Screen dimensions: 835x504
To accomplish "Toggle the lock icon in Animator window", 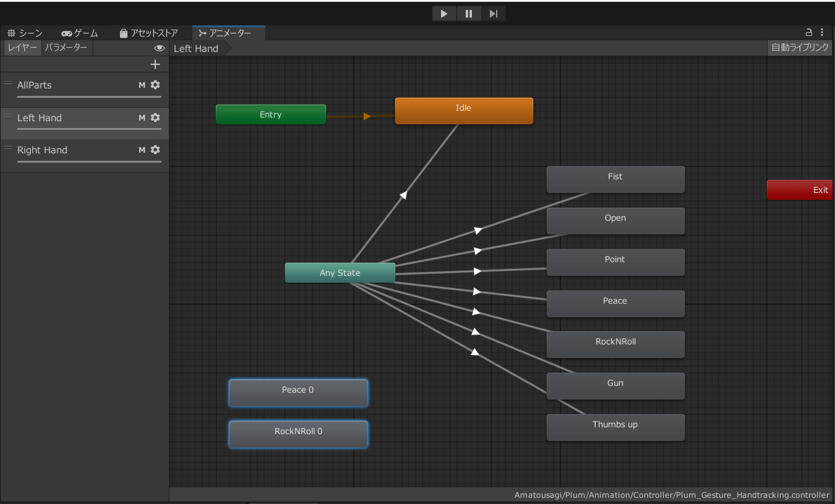I will pyautogui.click(x=809, y=32).
